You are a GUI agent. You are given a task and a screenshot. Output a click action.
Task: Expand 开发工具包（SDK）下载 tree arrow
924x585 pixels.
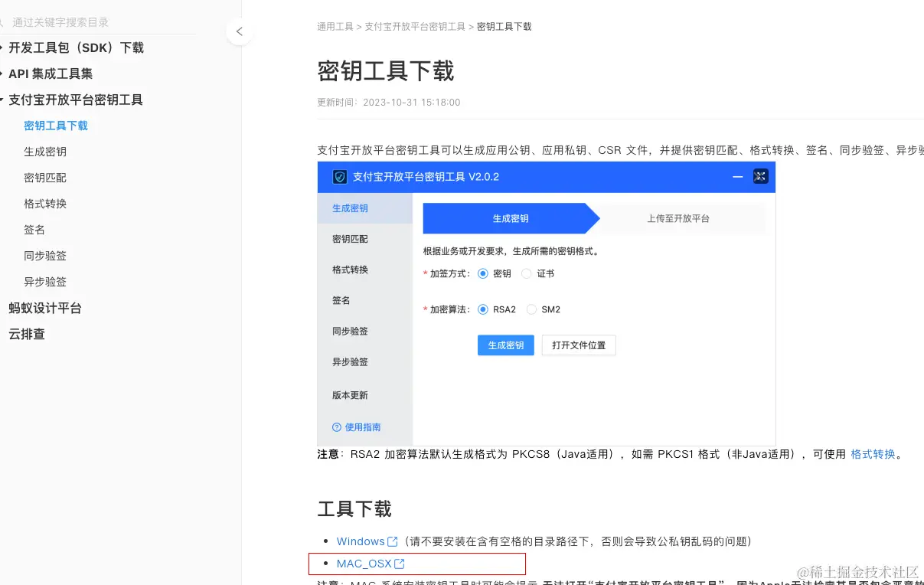(2, 47)
